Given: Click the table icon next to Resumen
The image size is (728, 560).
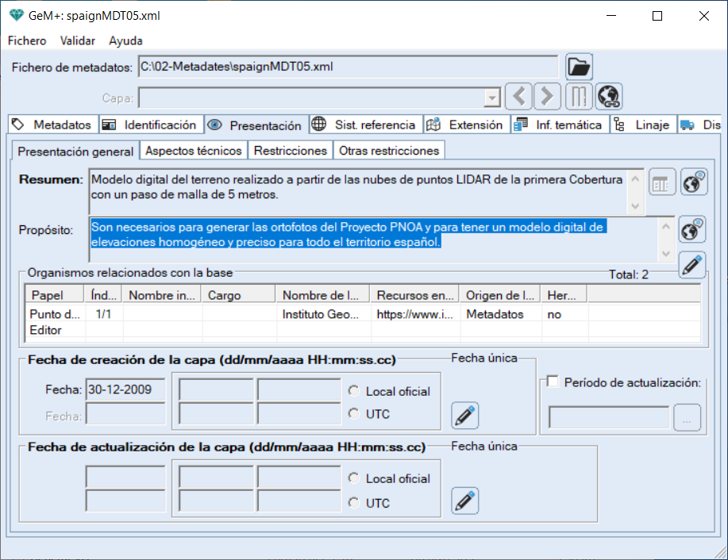Looking at the screenshot, I should (x=661, y=182).
